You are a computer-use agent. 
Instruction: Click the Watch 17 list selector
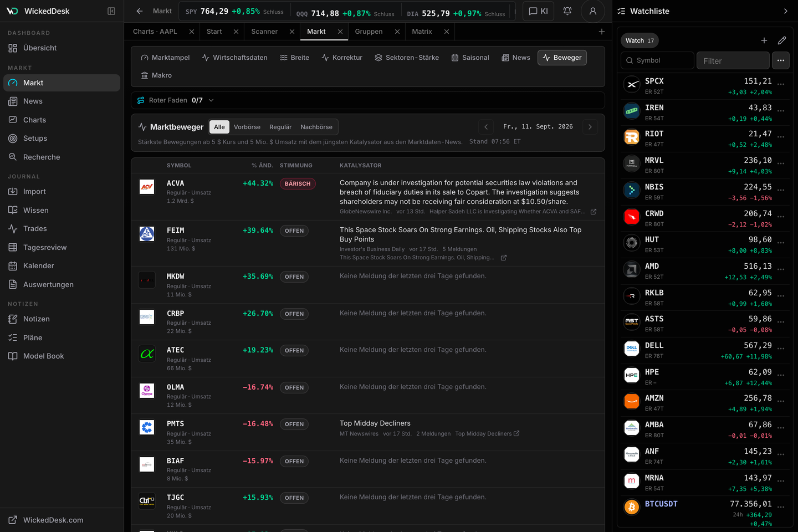(640, 40)
